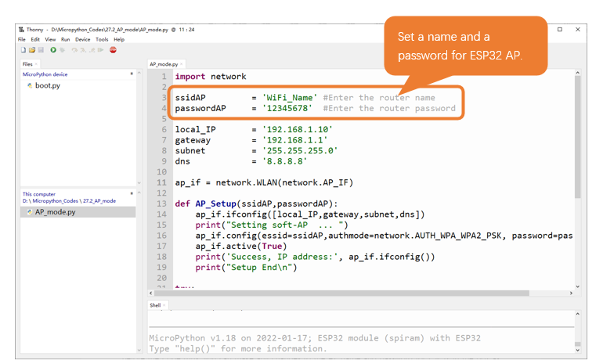
Task: Click the Python icon beside AP_mode.py
Action: point(30,212)
